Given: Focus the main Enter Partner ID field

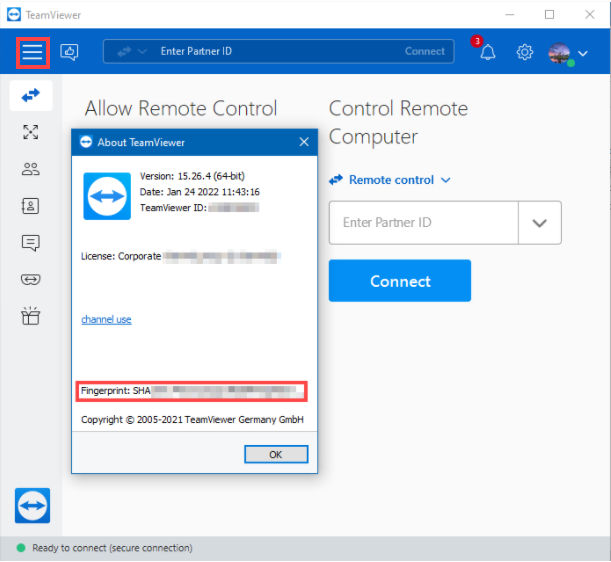Looking at the screenshot, I should [424, 223].
